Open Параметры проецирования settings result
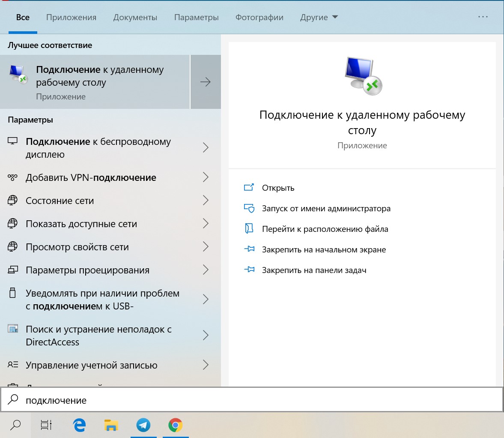Viewport: 504px width, 438px height. tap(87, 270)
